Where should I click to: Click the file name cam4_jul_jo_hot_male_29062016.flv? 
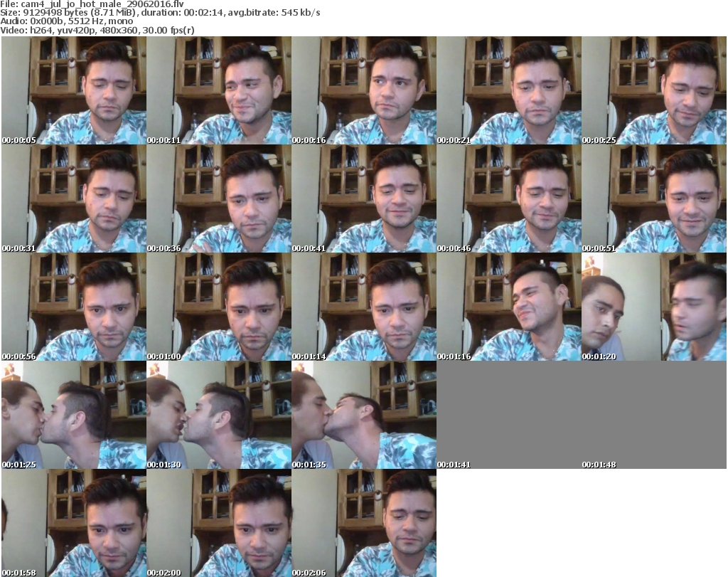point(102,4)
